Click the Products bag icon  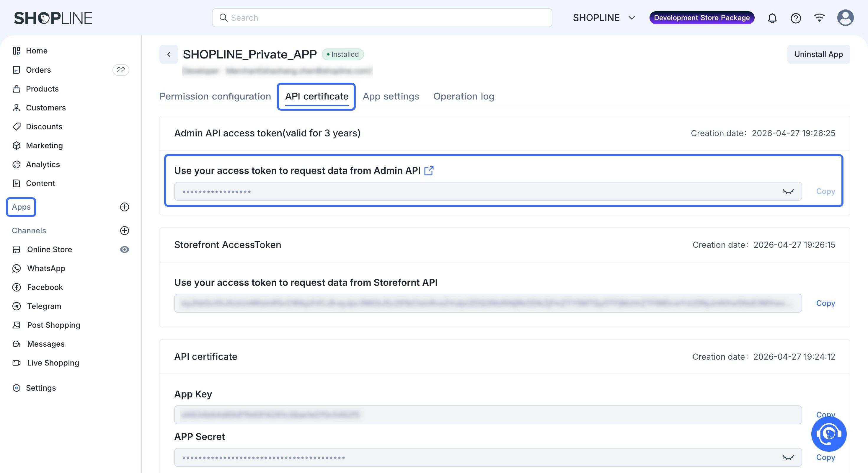pos(17,89)
